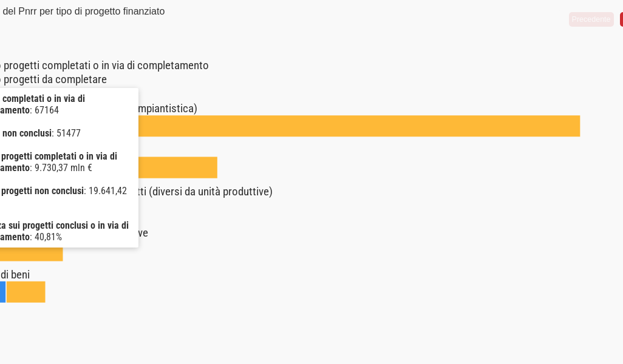Click the orange bar just above the 'di beni' label
Image resolution: width=623 pixels, height=364 pixels.
coord(36,254)
